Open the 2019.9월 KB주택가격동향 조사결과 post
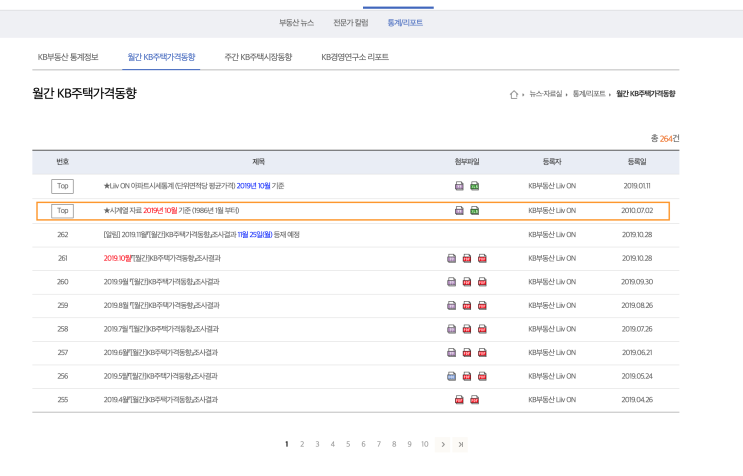The image size is (743, 476). [x=162, y=282]
